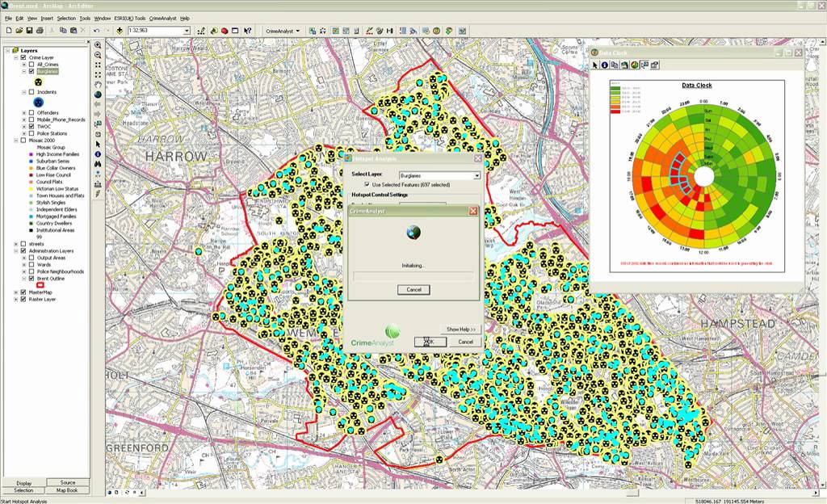Click the Show Help >> button
Screen dimensions: 827x504
click(x=460, y=329)
